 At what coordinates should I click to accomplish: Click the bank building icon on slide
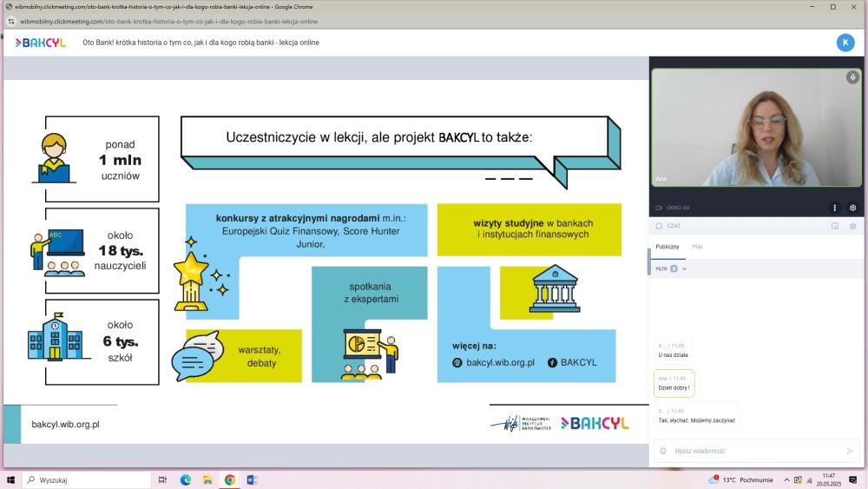tap(555, 288)
